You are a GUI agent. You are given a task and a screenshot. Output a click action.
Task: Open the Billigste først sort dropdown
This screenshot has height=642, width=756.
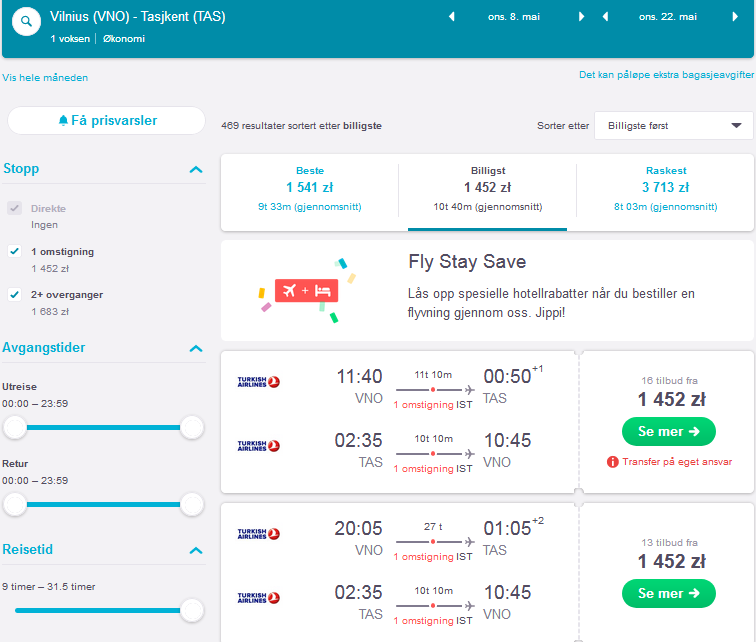[674, 126]
